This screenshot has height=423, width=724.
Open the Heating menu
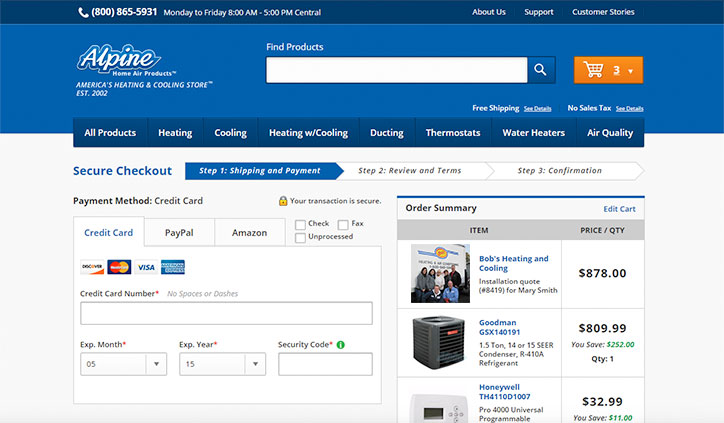[175, 133]
